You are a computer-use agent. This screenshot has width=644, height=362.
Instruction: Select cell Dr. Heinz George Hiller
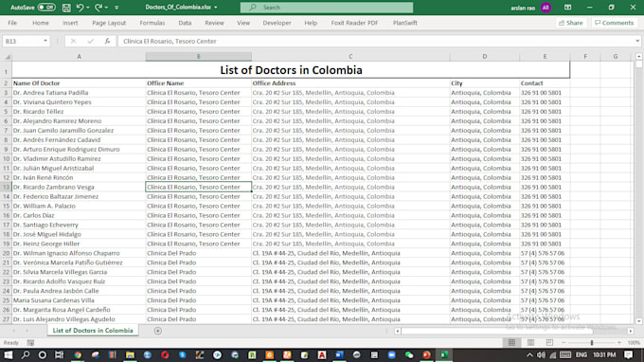pyautogui.click(x=79, y=244)
